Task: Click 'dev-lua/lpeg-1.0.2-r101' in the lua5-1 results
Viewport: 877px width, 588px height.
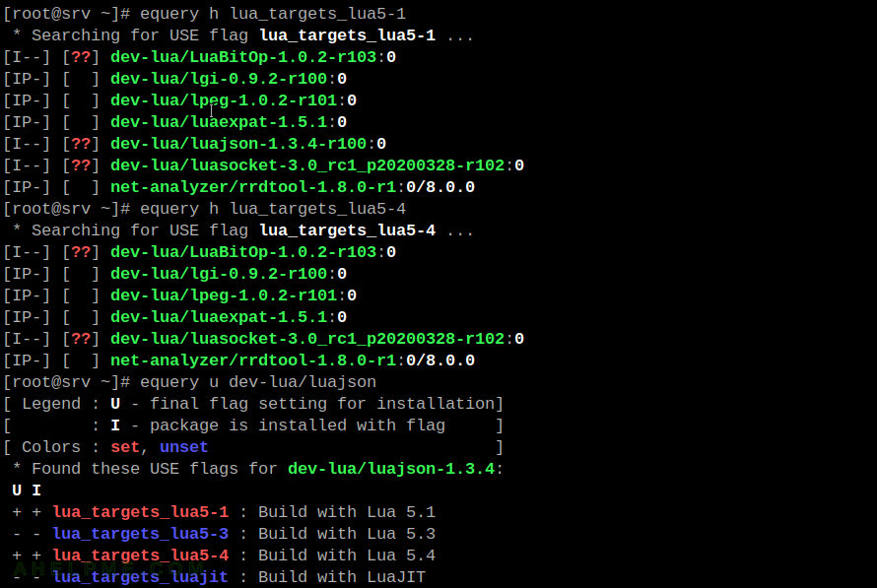Action: pos(224,100)
